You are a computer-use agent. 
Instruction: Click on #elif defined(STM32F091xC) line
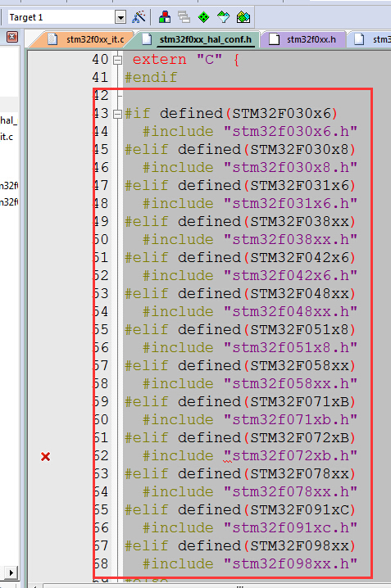[240, 509]
